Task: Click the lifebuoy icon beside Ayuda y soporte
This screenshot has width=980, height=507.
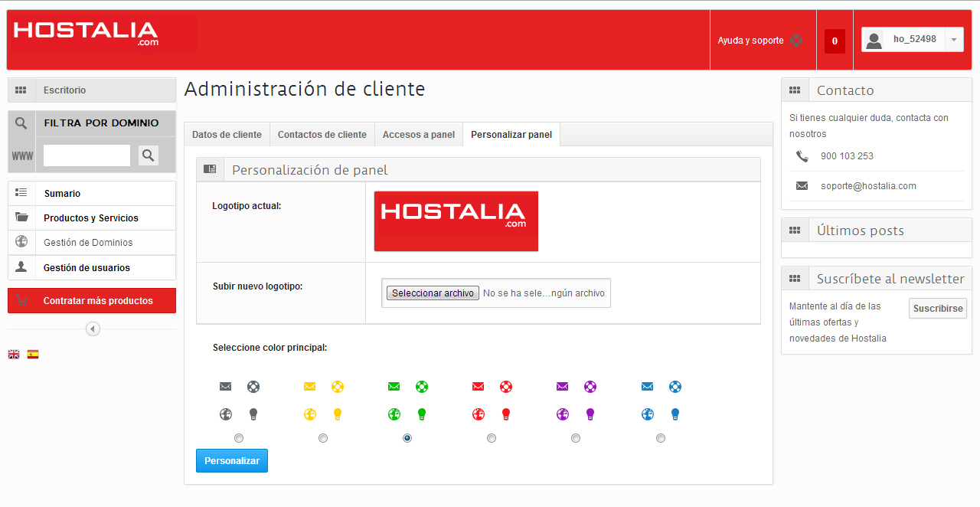Action: click(x=796, y=41)
